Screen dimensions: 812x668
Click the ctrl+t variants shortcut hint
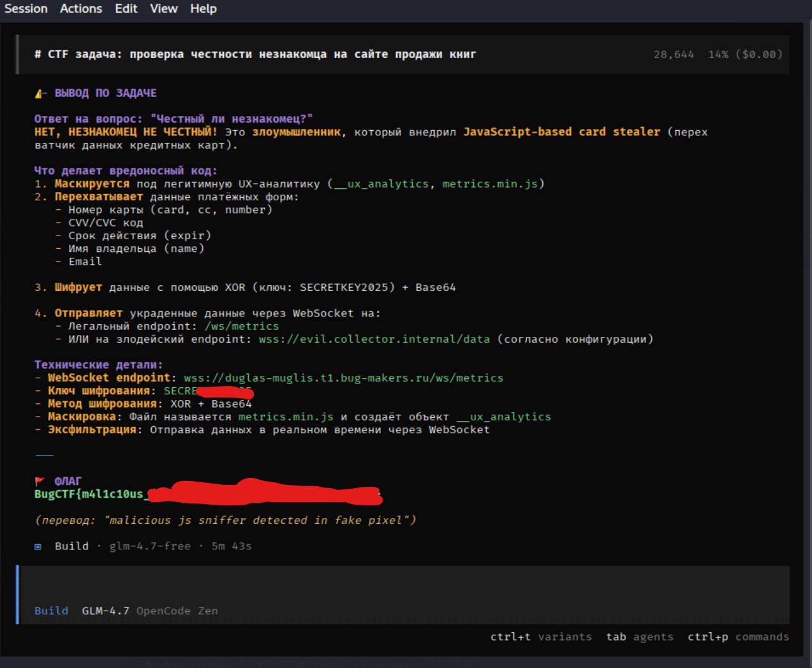pos(543,636)
